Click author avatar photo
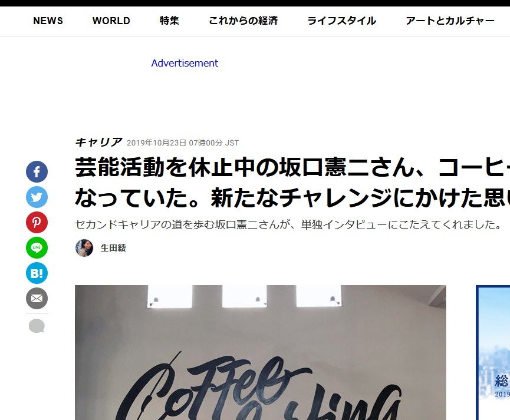 84,248
